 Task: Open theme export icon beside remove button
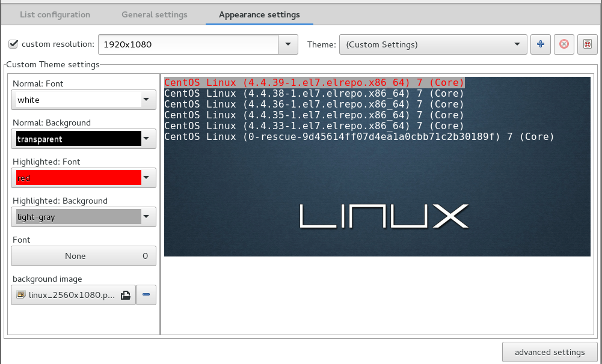(x=588, y=44)
